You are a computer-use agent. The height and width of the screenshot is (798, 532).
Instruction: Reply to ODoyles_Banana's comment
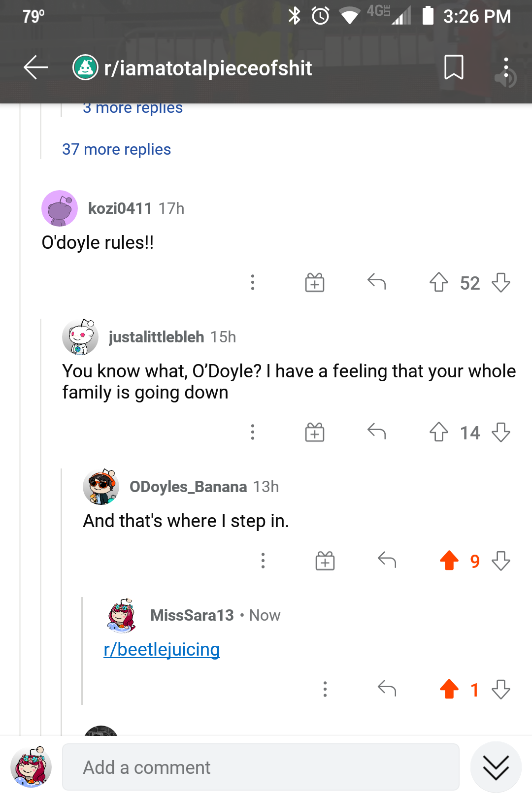(x=387, y=560)
